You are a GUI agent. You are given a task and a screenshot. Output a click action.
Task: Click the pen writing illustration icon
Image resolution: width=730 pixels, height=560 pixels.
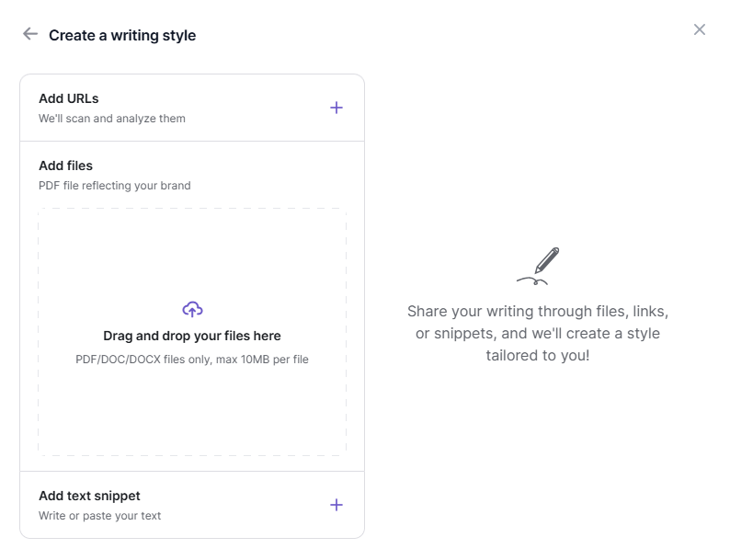[539, 266]
